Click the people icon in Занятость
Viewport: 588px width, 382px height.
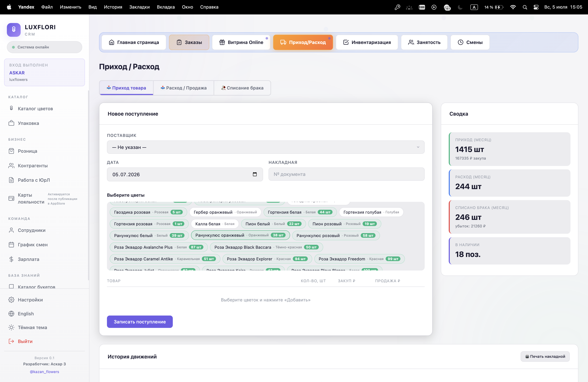[x=411, y=42]
